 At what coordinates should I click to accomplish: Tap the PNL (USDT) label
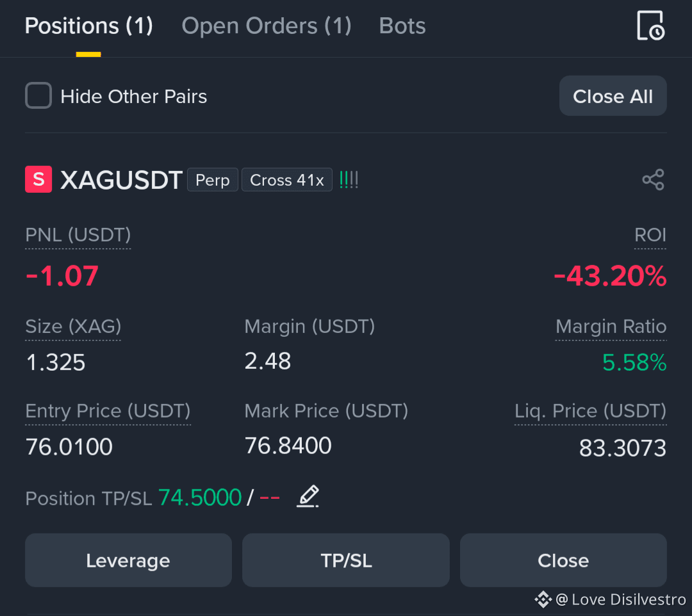(78, 235)
